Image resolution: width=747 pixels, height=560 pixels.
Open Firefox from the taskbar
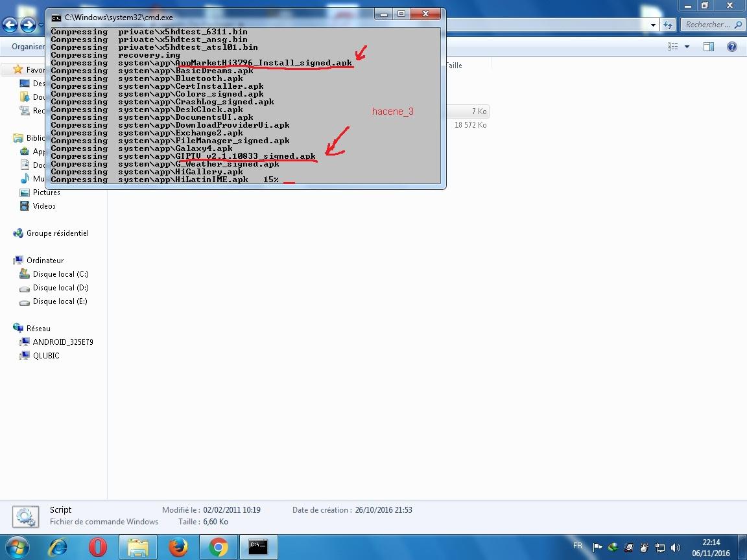tap(178, 548)
